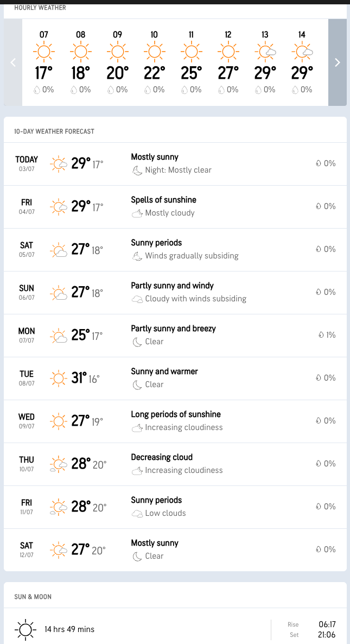350x644 pixels.
Task: Expand the Saturday 05/07 forecast details
Action: click(x=175, y=249)
